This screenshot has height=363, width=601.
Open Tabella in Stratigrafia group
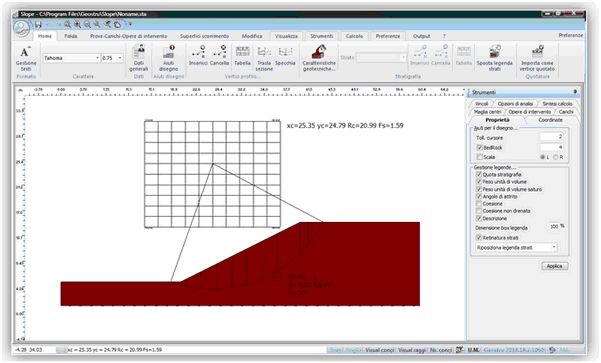coord(463,55)
